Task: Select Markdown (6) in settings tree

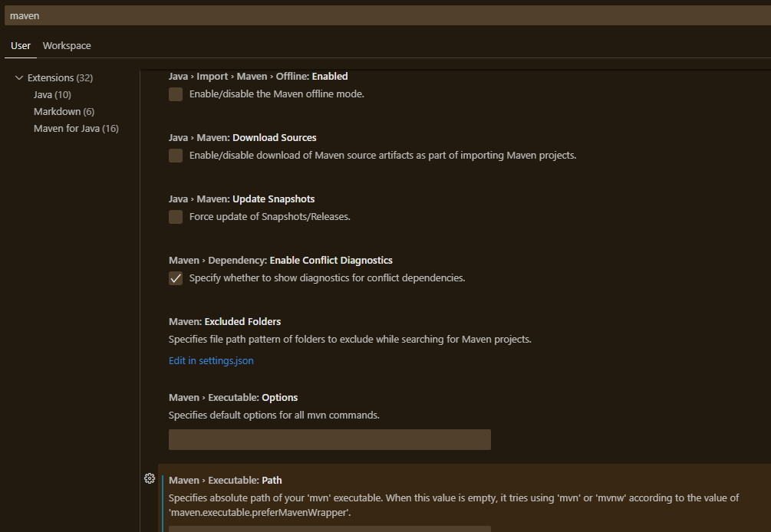Action: pos(64,111)
